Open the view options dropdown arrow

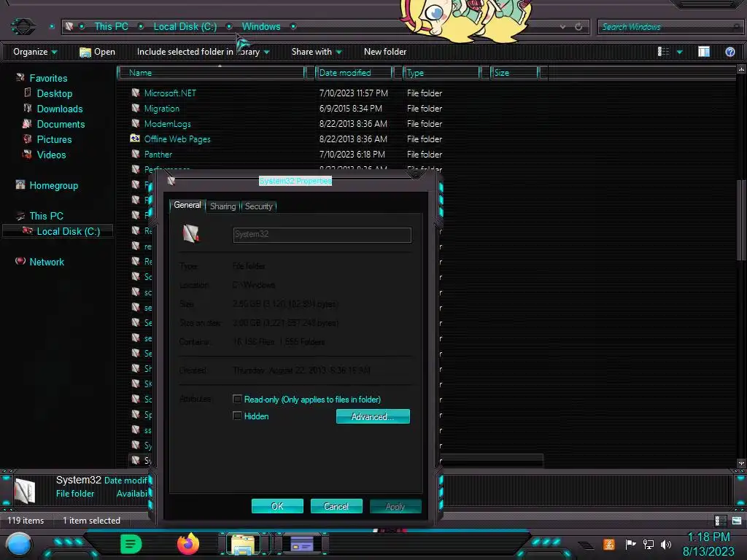[x=679, y=52]
